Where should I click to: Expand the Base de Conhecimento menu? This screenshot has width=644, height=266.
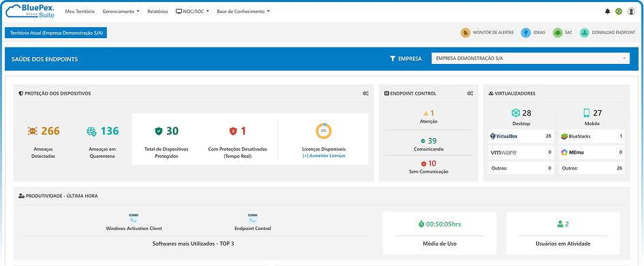[243, 12]
